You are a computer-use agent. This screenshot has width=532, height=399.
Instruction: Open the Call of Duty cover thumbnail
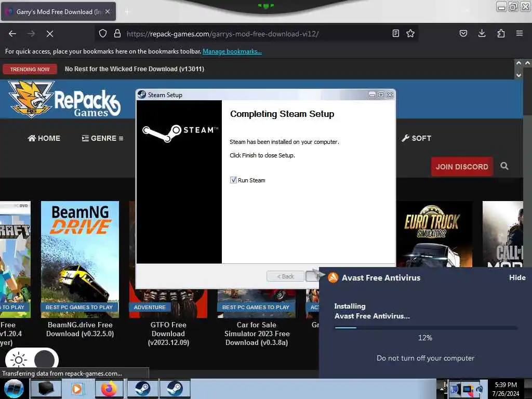coord(502,234)
